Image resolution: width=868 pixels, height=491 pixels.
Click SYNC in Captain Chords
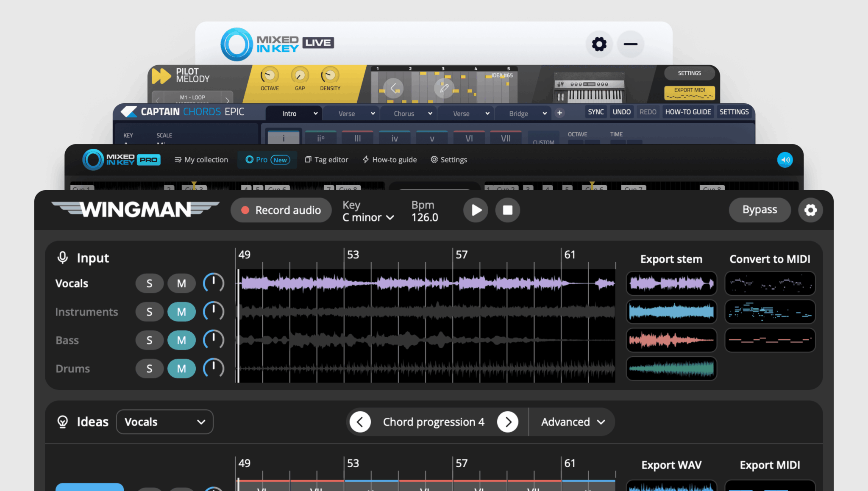pos(596,112)
